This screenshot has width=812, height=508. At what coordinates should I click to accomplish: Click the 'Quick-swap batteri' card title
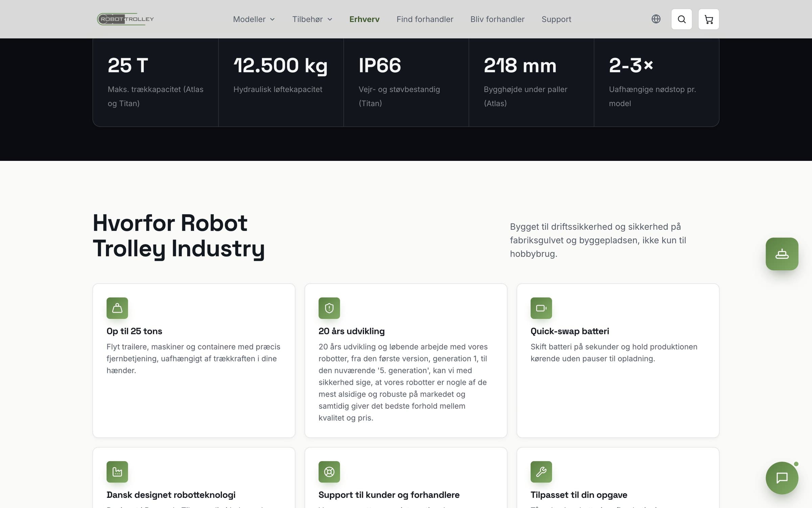pos(570,331)
